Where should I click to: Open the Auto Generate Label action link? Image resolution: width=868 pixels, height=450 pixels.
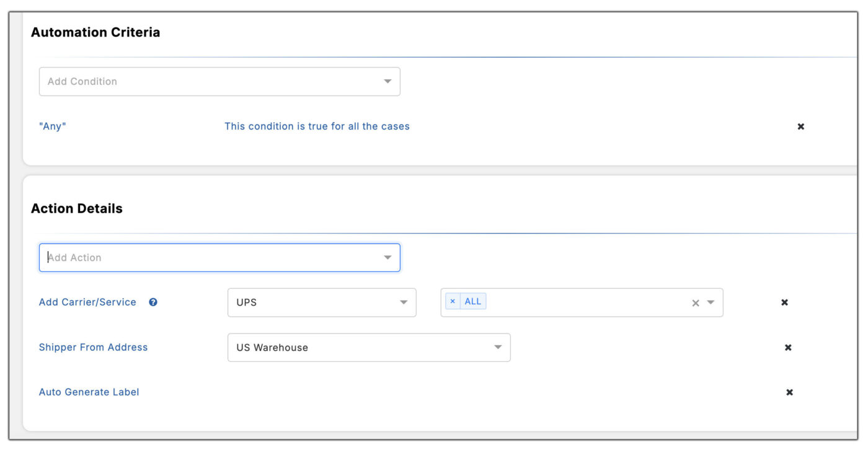pos(89,392)
